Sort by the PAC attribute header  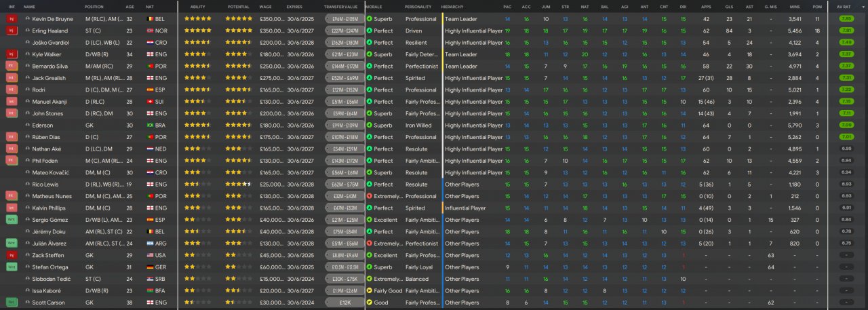tap(507, 6)
